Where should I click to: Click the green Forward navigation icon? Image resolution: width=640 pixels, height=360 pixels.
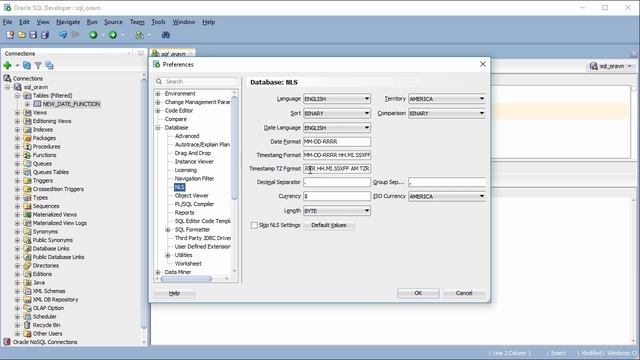coord(113,35)
